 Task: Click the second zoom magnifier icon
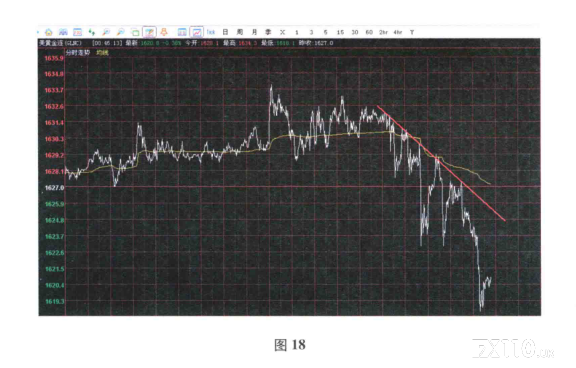tap(120, 32)
